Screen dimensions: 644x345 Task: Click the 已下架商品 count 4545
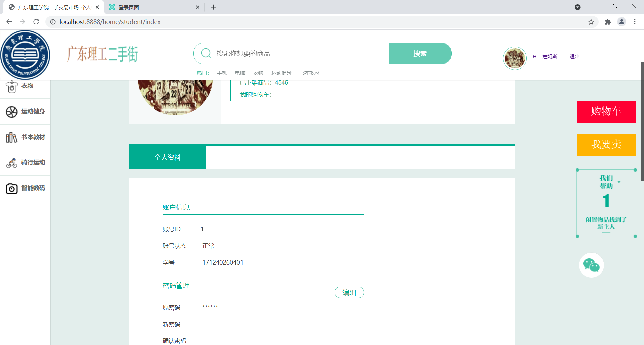click(x=281, y=83)
